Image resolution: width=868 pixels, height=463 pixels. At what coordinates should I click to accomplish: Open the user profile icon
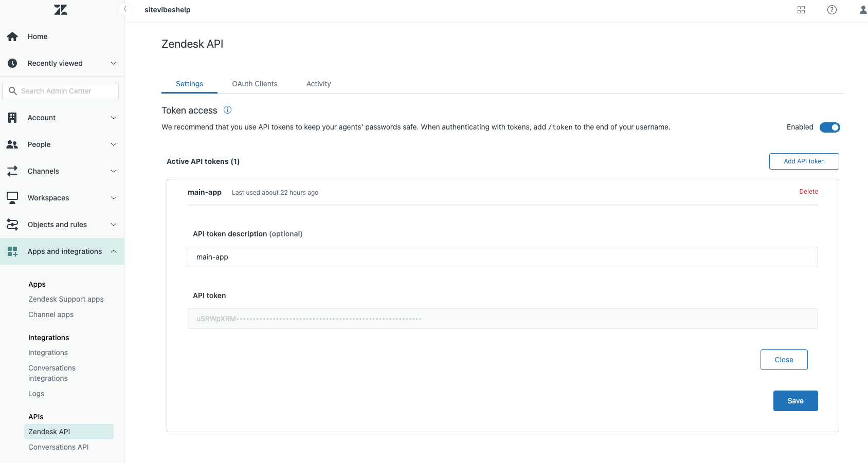[863, 10]
